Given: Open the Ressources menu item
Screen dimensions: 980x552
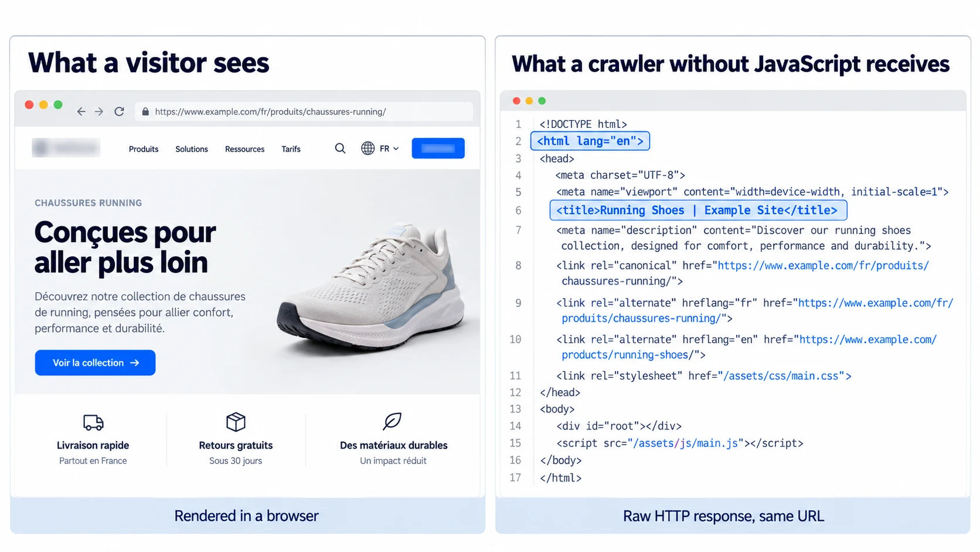Looking at the screenshot, I should (244, 149).
